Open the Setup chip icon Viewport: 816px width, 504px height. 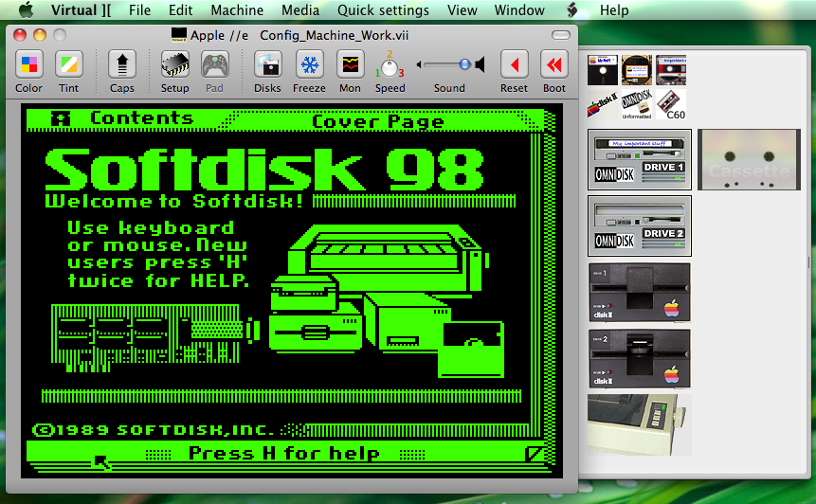click(x=174, y=65)
